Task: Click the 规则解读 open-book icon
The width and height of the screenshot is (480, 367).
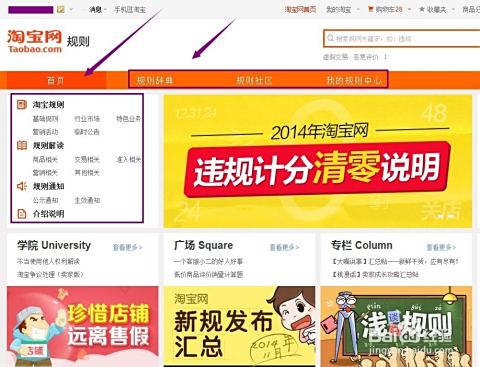Action: pyautogui.click(x=22, y=145)
